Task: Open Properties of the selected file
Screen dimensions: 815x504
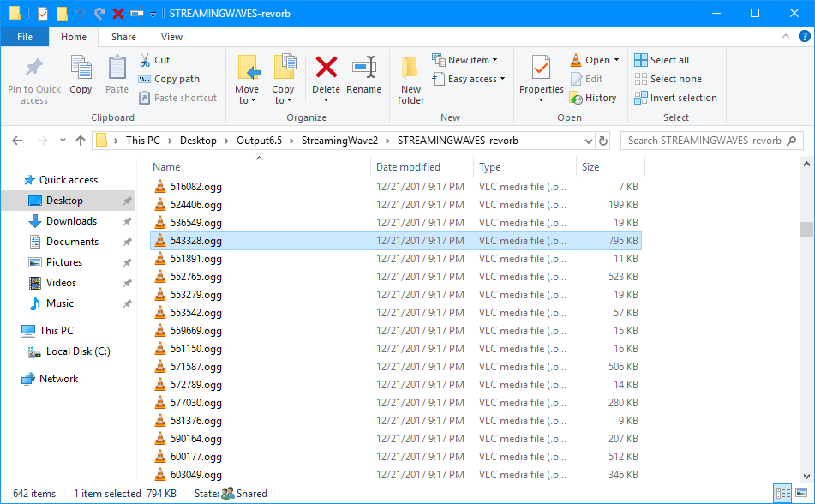Action: click(x=541, y=77)
